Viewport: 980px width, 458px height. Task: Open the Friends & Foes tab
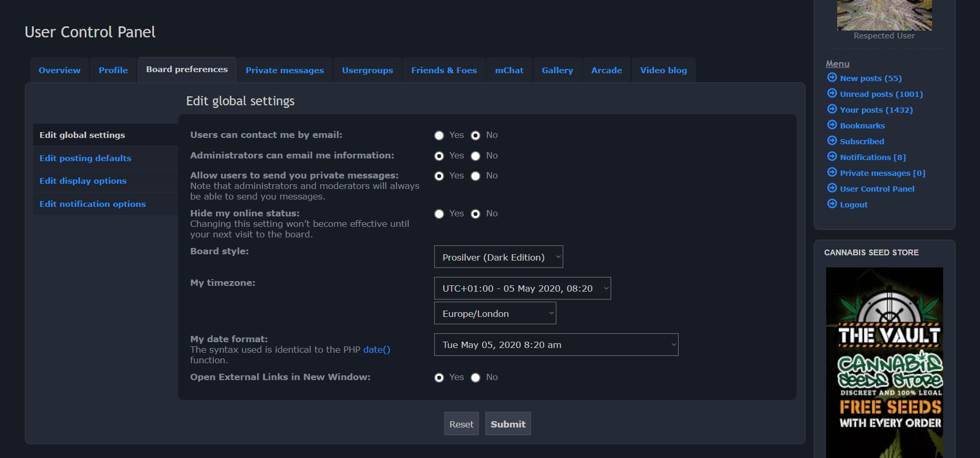click(444, 71)
